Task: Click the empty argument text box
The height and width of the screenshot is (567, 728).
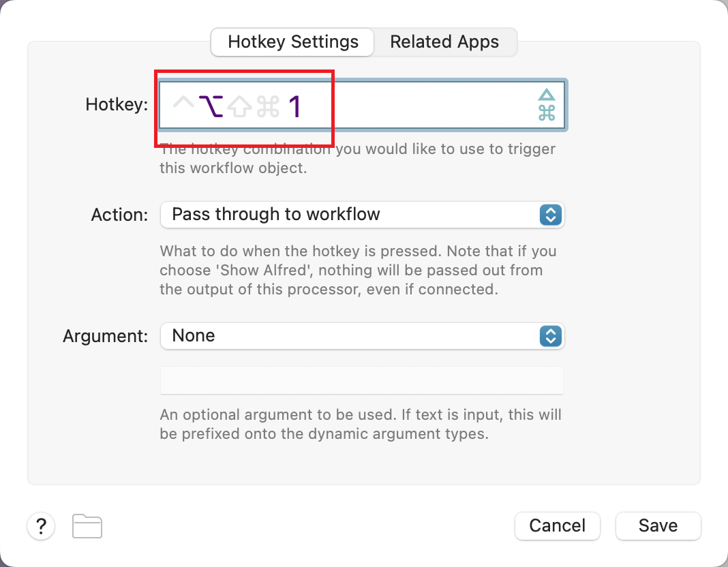Action: (362, 380)
